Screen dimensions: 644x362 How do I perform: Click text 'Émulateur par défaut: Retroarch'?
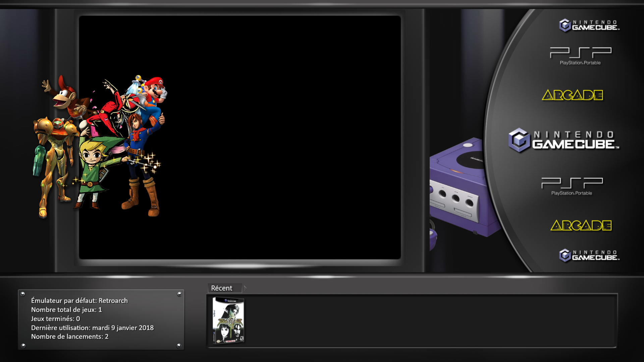click(79, 301)
